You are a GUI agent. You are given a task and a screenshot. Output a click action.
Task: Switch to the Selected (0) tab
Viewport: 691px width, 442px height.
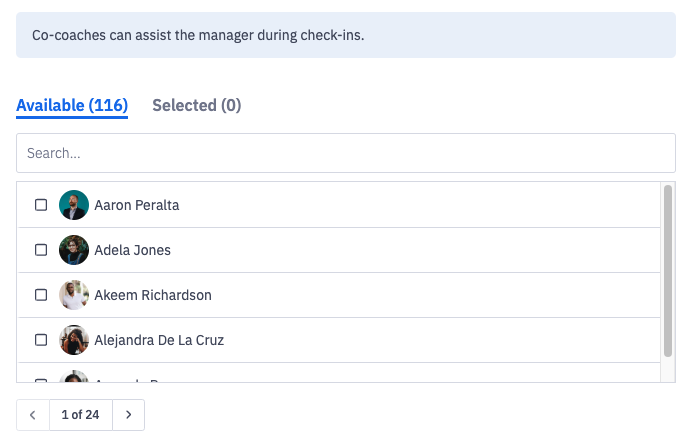[x=196, y=105]
